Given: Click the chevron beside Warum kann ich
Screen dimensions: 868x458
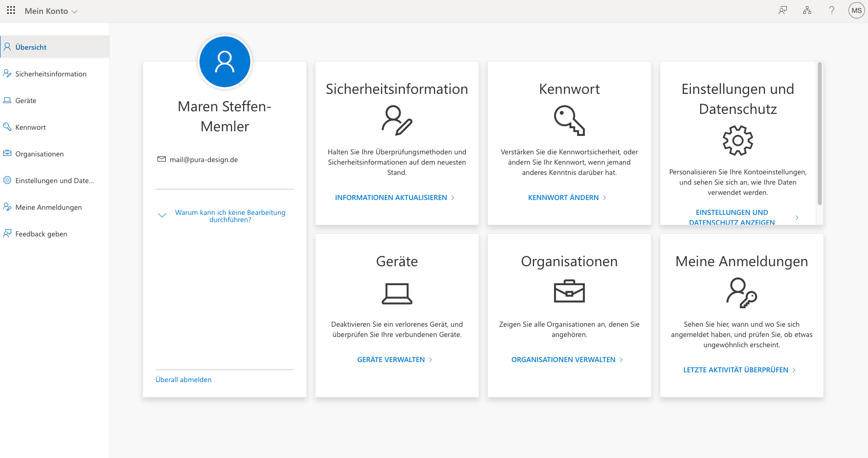Looking at the screenshot, I should (162, 215).
